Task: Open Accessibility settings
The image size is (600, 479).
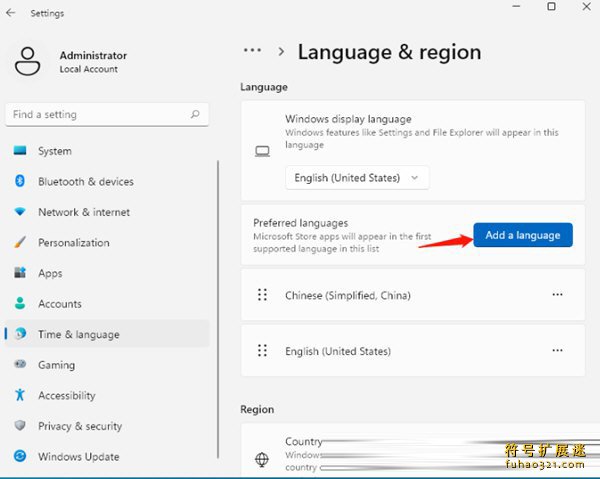Action: 66,396
